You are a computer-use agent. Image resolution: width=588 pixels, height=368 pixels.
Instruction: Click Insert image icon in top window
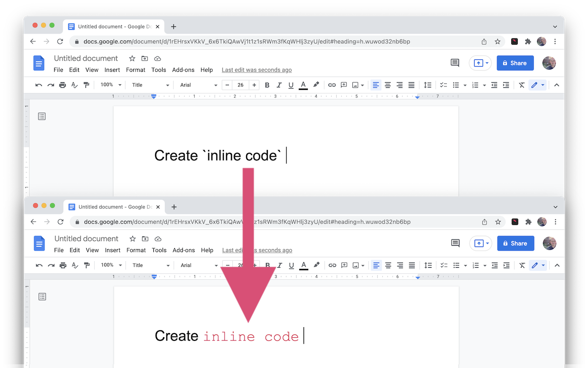[x=355, y=85]
